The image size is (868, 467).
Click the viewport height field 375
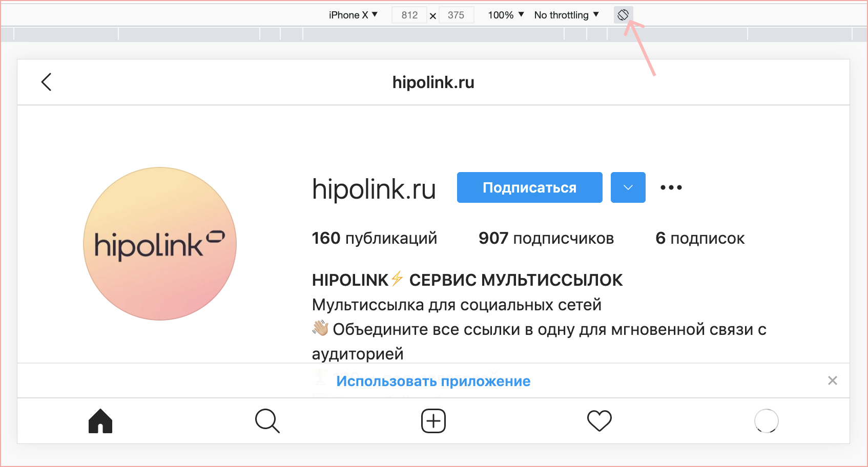456,15
